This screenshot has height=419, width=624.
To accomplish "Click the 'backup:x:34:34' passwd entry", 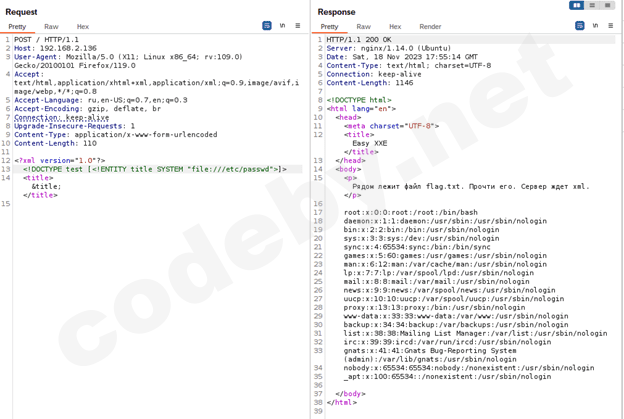I will coord(456,325).
